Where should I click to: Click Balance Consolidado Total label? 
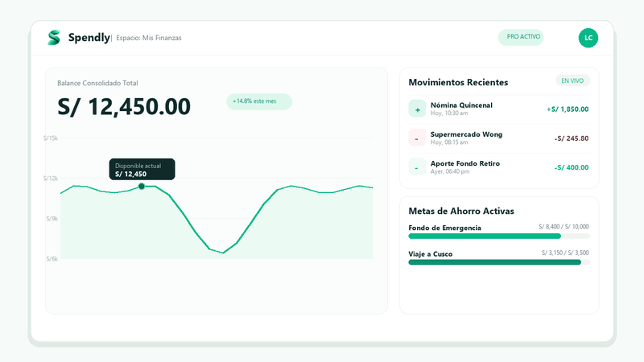click(97, 83)
